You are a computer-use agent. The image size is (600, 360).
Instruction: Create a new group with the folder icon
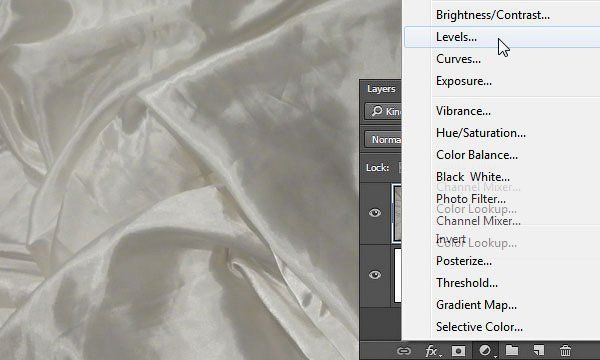512,350
